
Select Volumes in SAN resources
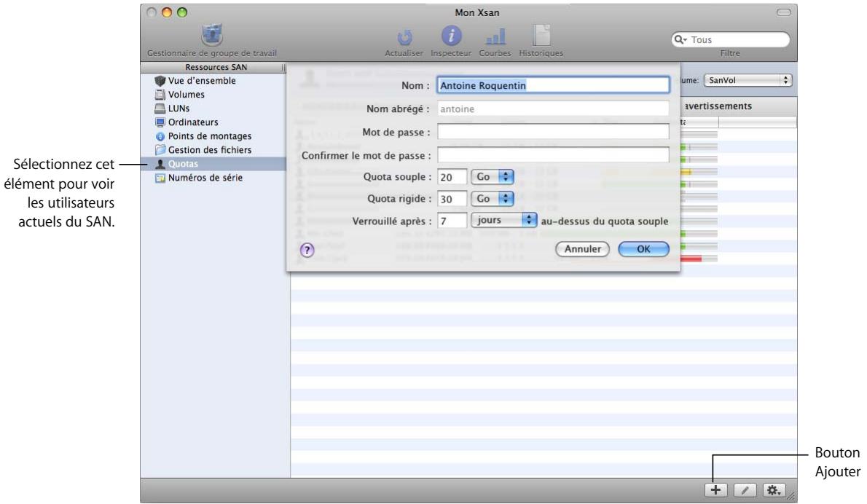point(187,95)
